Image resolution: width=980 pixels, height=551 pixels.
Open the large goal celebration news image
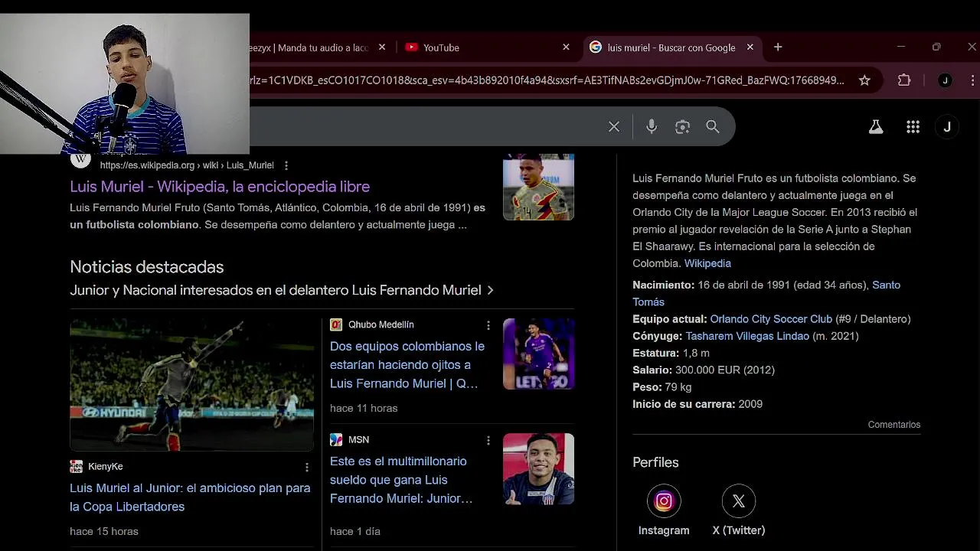coord(191,384)
